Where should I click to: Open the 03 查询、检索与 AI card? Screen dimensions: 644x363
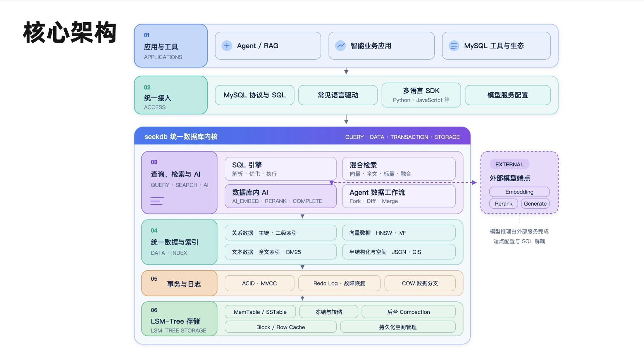coord(179,182)
